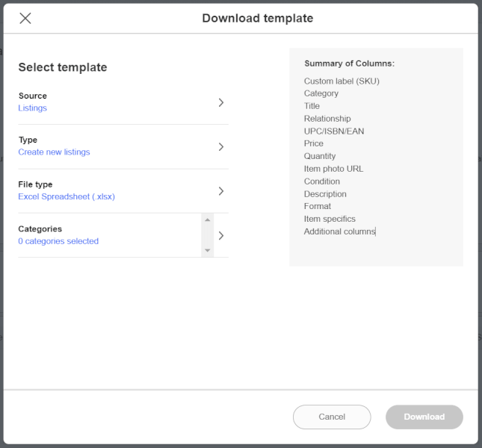Open the 0 categories selected link
This screenshot has height=448, width=482.
coord(58,241)
